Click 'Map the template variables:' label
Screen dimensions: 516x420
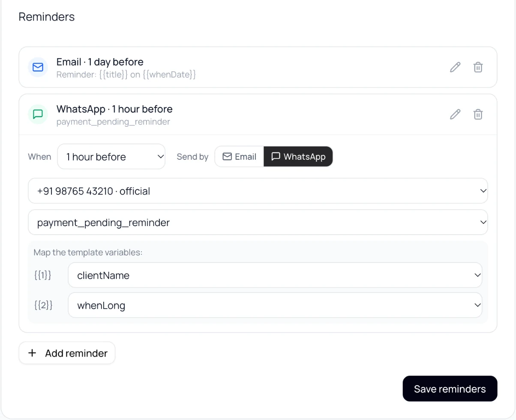88,252
